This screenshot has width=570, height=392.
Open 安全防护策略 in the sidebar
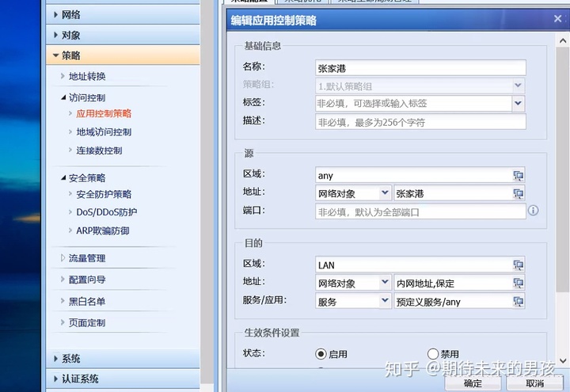tap(104, 194)
